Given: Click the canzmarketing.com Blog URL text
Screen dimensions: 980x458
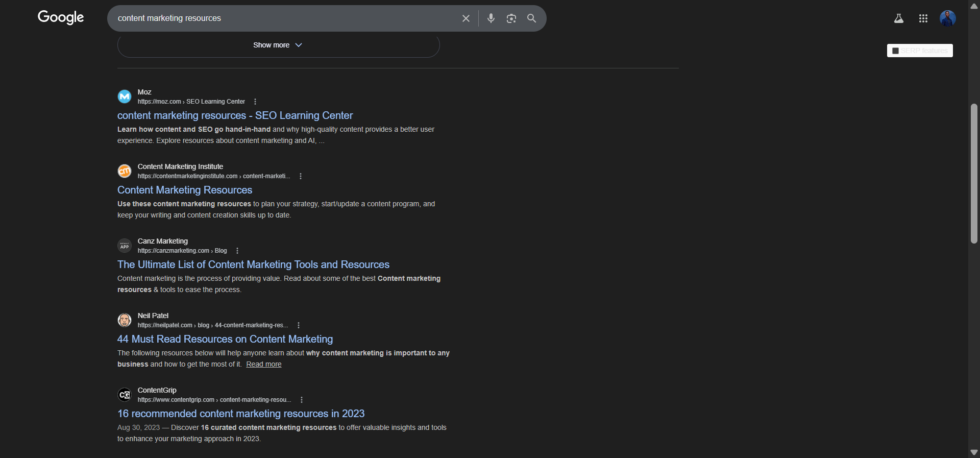Looking at the screenshot, I should (x=182, y=251).
